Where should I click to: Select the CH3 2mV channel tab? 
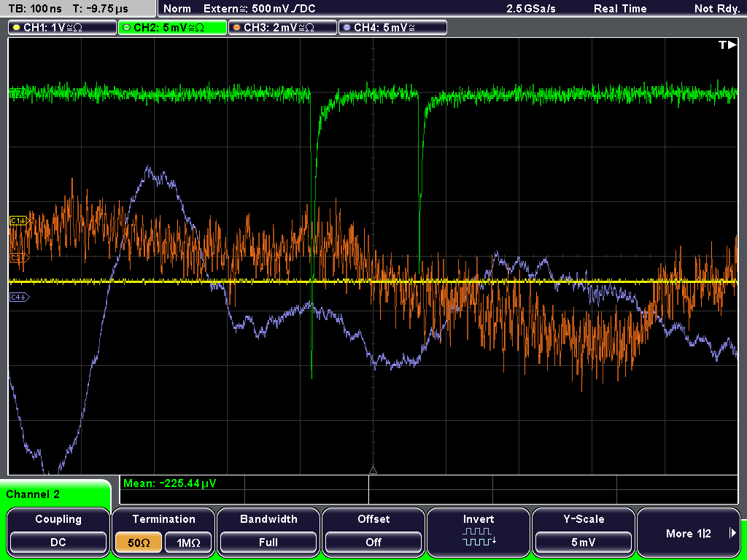click(282, 28)
